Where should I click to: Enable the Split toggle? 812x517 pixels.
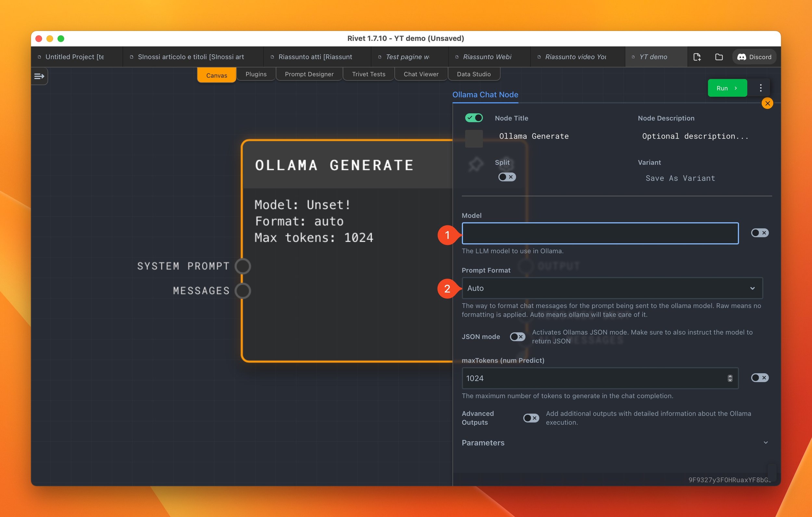507,177
